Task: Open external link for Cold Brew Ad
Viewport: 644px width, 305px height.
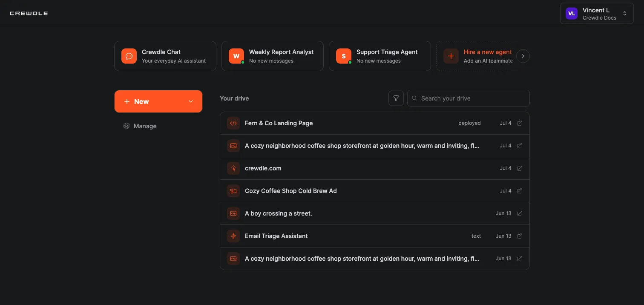Action: 520,191
